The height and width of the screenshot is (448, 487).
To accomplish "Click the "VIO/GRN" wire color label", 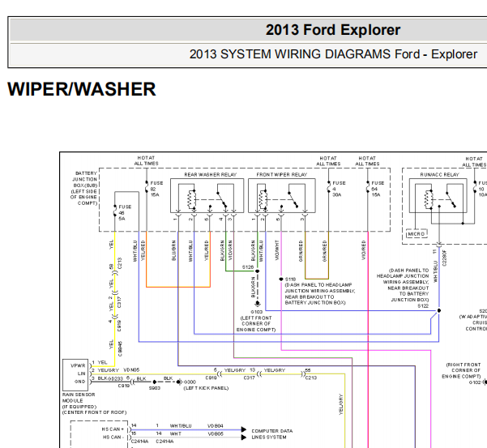I will click(230, 250).
